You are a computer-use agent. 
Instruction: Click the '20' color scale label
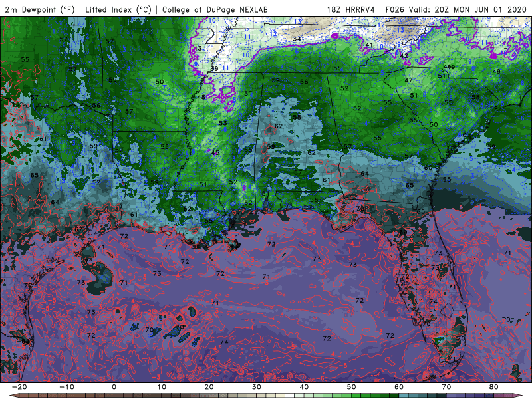click(209, 387)
